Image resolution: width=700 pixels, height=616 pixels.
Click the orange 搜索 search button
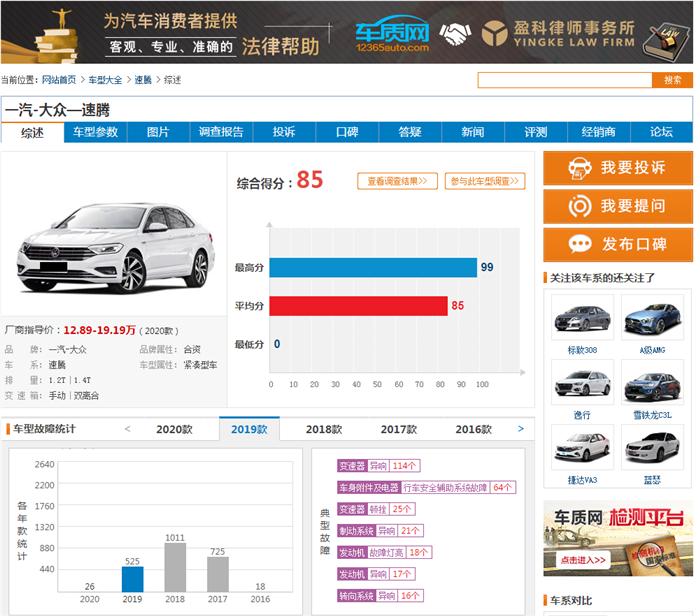pyautogui.click(x=672, y=80)
